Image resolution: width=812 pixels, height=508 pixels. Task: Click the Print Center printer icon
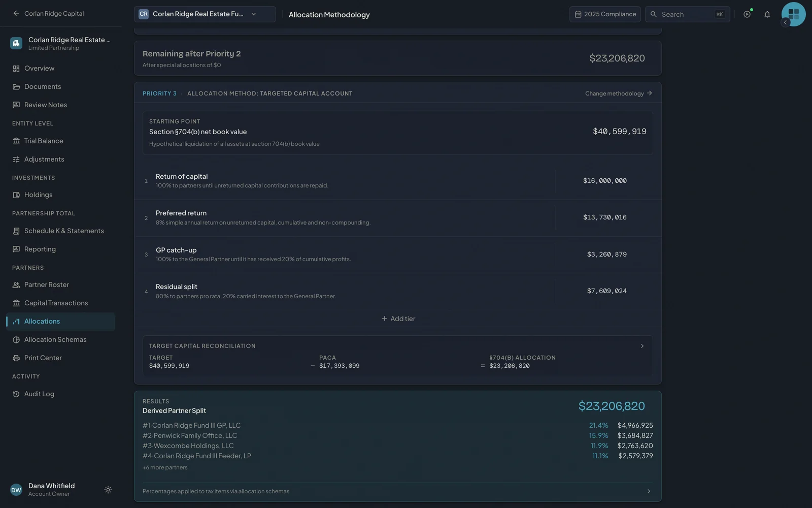(x=16, y=358)
